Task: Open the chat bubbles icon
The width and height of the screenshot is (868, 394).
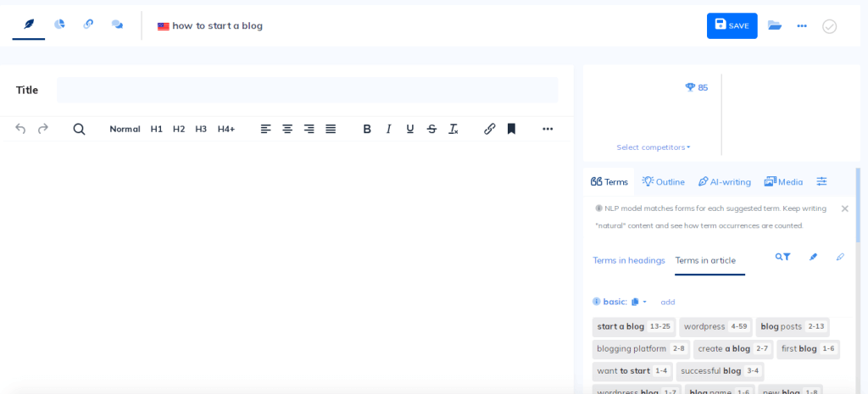Action: (117, 25)
